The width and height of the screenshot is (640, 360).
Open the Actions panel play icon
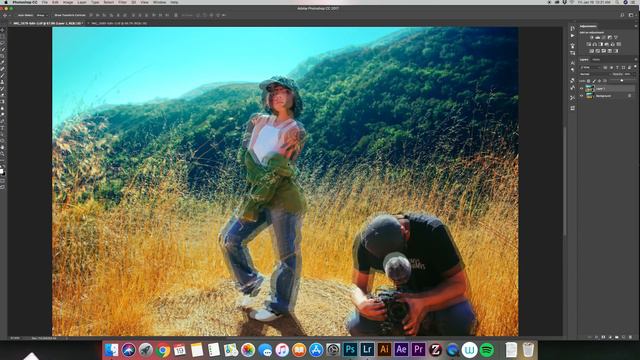point(573,36)
